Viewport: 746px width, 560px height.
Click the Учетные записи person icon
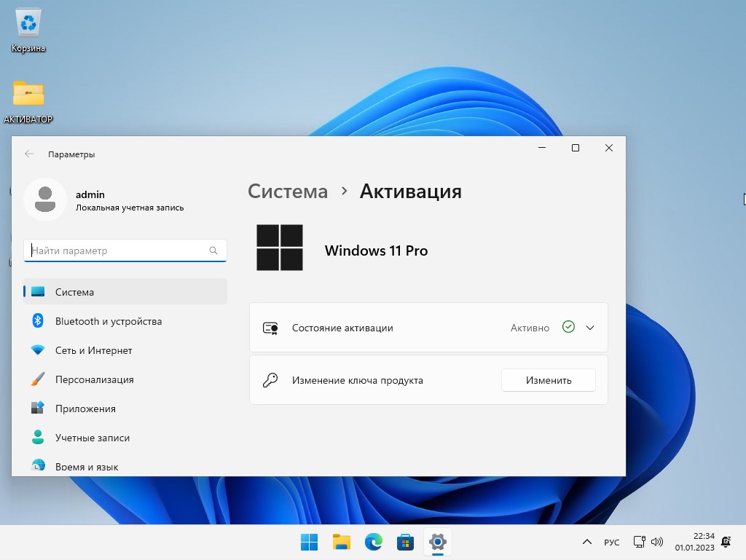click(x=38, y=438)
